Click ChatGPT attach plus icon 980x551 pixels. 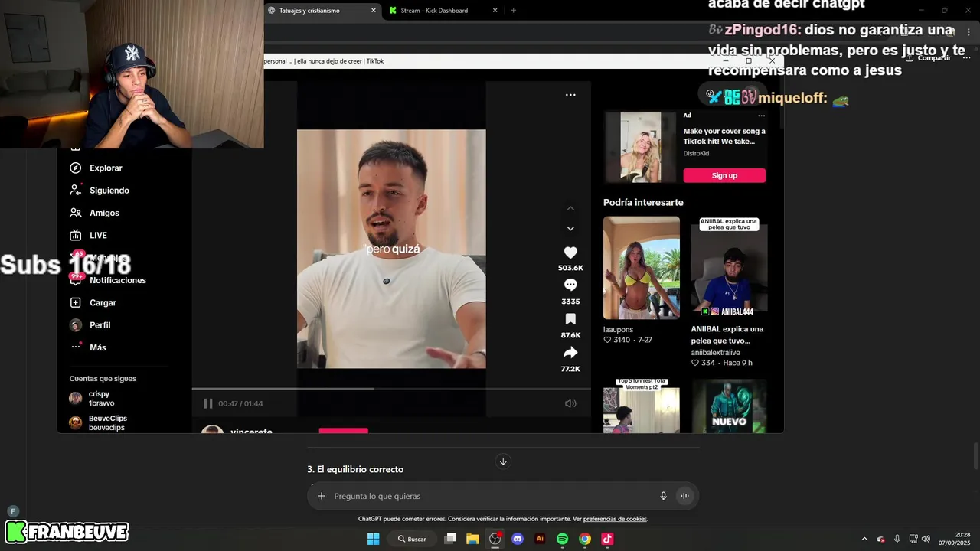322,496
